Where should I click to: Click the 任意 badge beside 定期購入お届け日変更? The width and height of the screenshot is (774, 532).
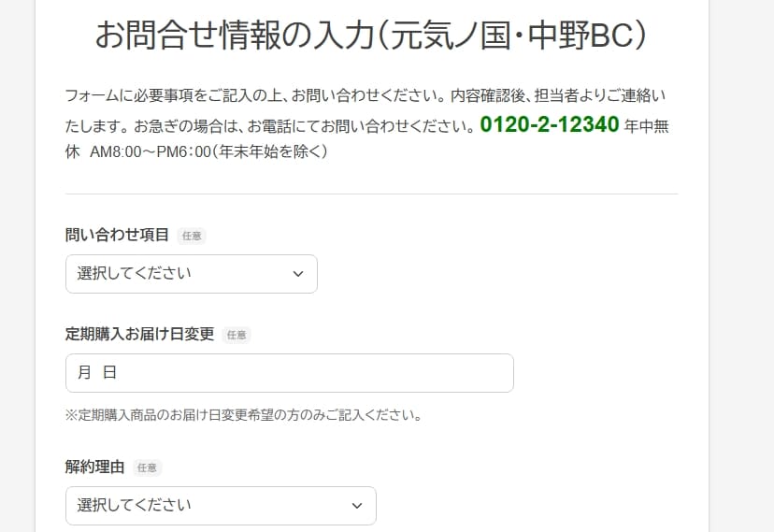[x=236, y=335]
